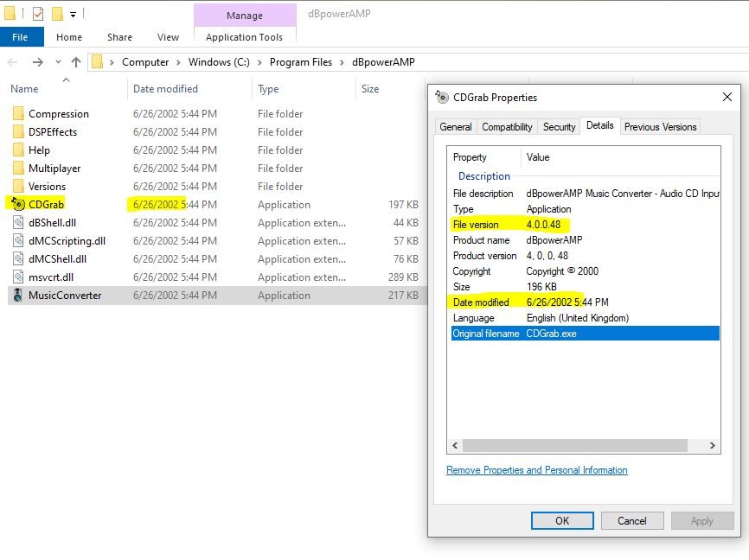Click the Properties quick access icon
Screen dimensions: 749x560
tap(38, 13)
